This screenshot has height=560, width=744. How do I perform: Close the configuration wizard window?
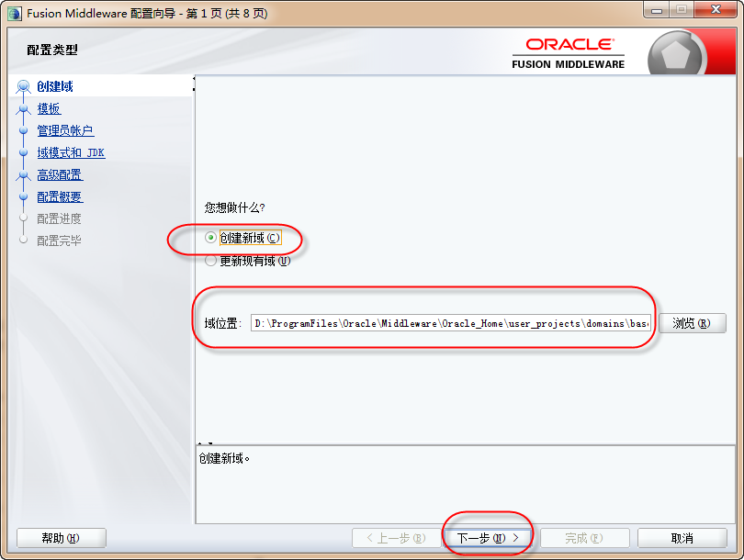[716, 10]
